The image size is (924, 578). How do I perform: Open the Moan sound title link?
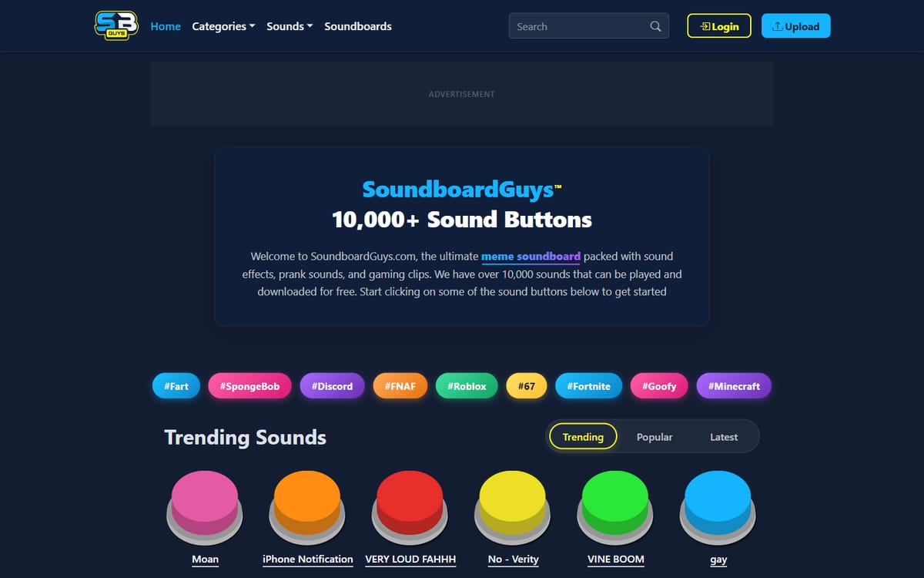pos(205,560)
